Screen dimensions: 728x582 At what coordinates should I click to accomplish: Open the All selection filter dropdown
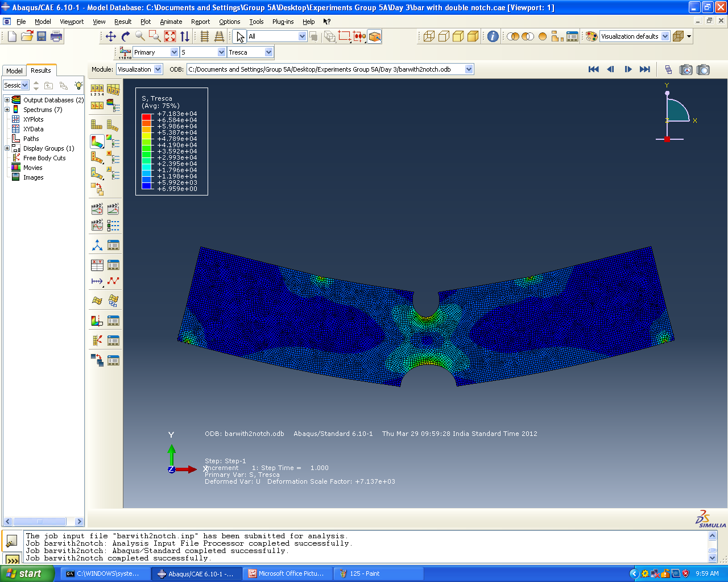coord(303,36)
